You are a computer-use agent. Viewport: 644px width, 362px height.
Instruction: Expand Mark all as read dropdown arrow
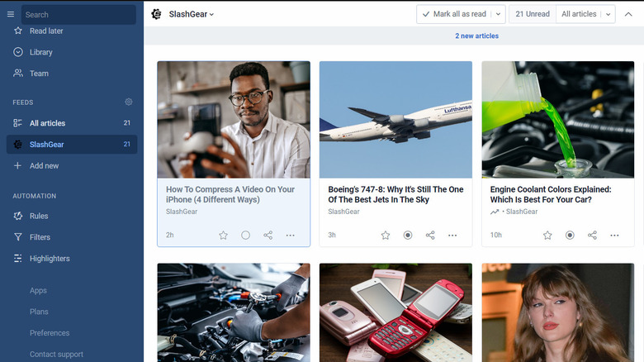coord(498,14)
